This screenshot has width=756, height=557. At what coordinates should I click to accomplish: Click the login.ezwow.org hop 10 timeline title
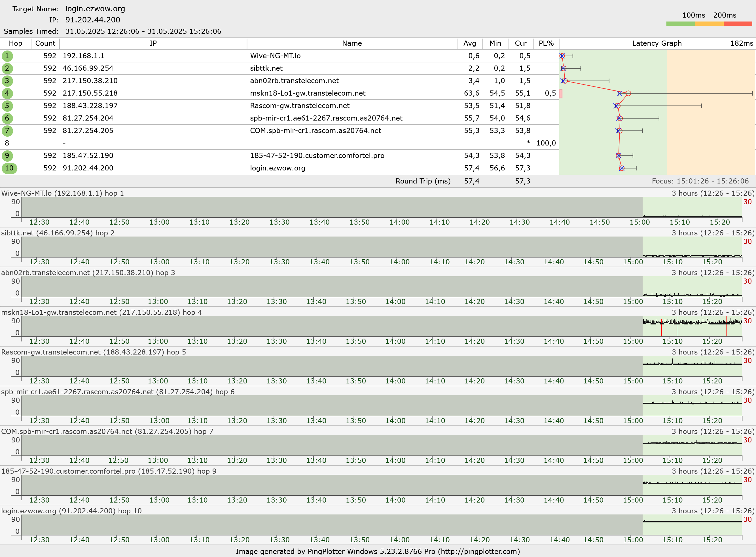(x=71, y=511)
